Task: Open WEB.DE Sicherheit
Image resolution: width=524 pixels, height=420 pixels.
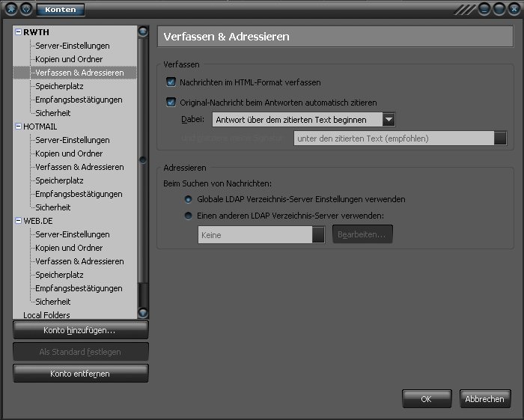Action: click(x=53, y=302)
